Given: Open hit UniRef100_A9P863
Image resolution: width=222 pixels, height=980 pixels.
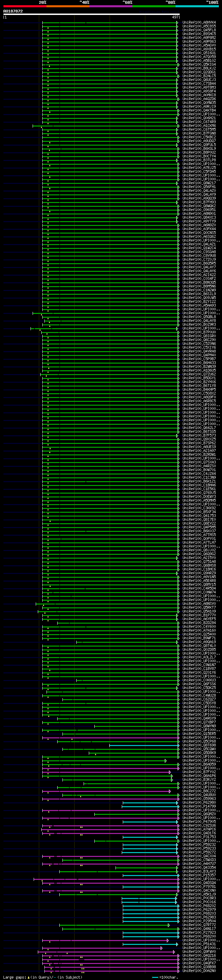Looking at the screenshot, I should [199, 41].
